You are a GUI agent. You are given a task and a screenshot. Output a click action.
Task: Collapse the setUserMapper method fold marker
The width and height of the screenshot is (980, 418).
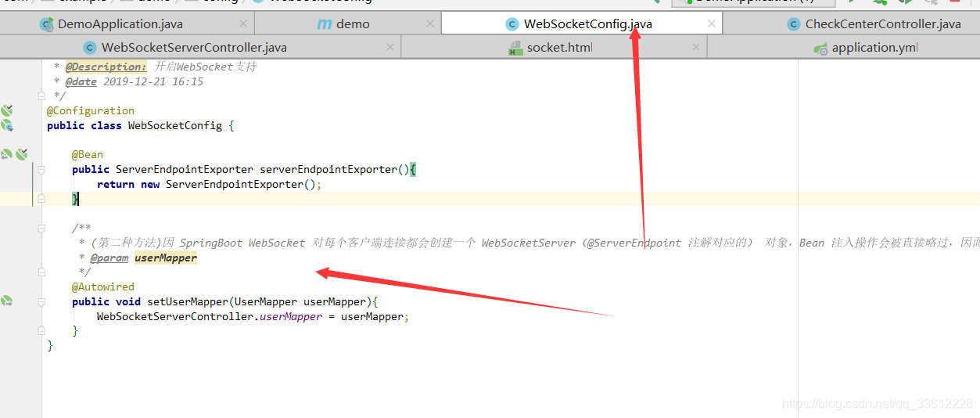point(41,301)
